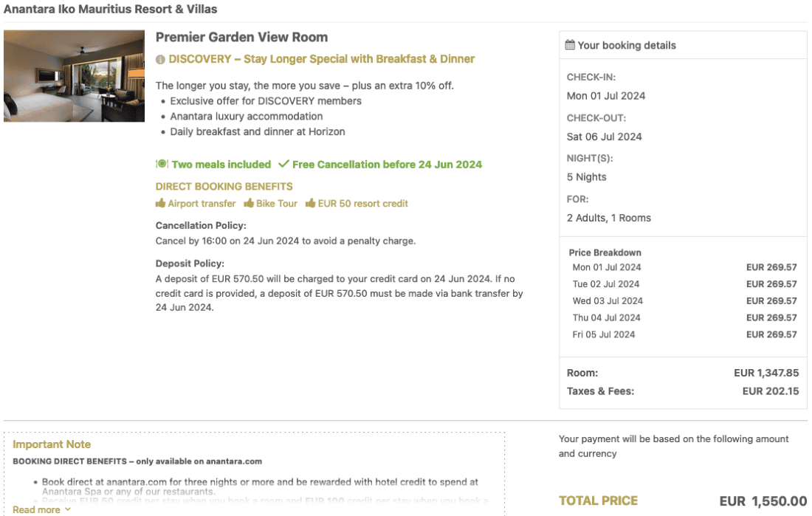Click the total price amount EUR 1,550.00
Viewport: 812px width, 516px height.
coord(763,501)
